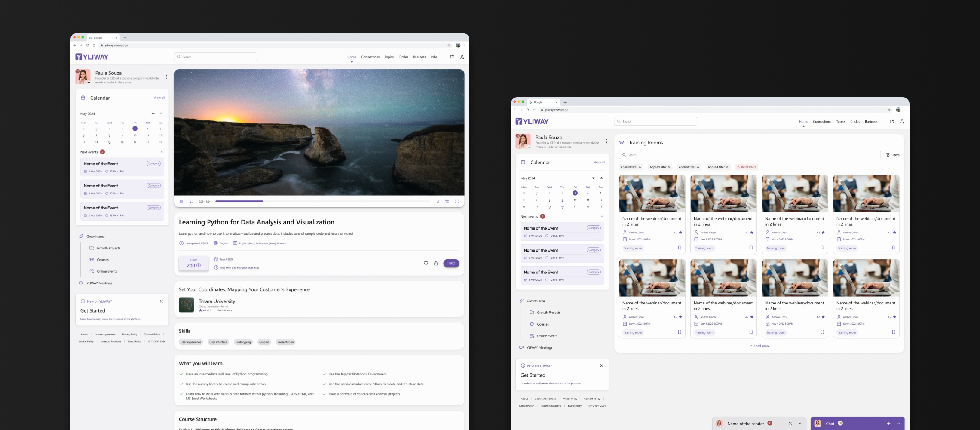Open picture-in-picture from the video player
Viewport: 980px width, 430px height.
coord(437,201)
